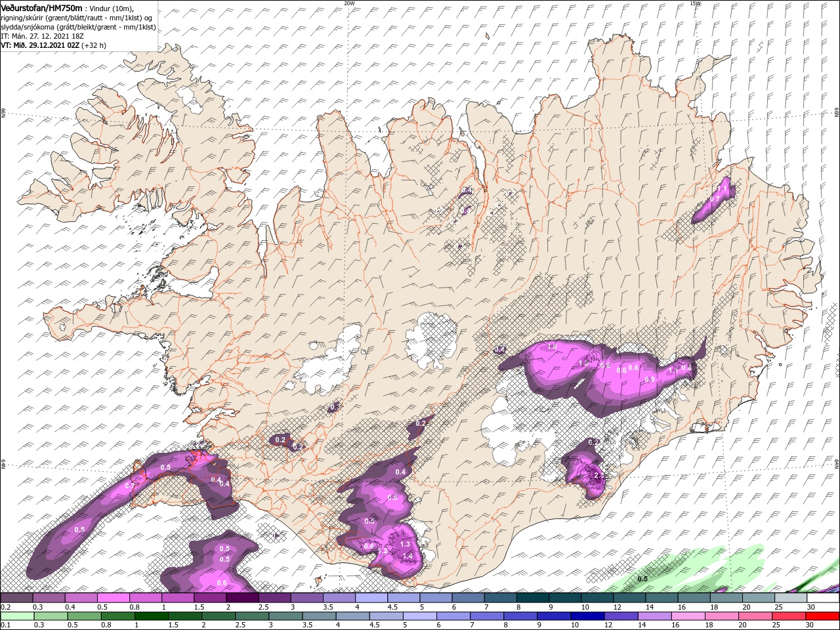Click the dark plum 0.2 swatch in top scale
The width and height of the screenshot is (840, 630).
coord(16,598)
